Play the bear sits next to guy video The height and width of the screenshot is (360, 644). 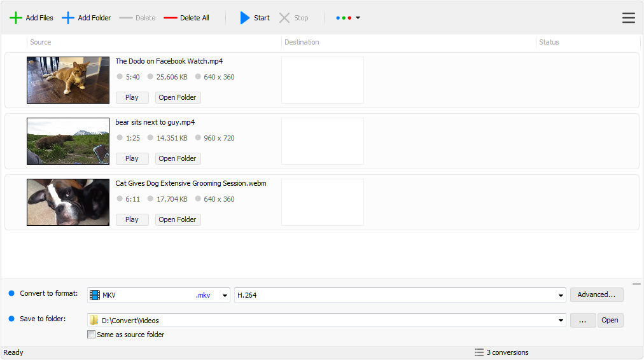[132, 158]
